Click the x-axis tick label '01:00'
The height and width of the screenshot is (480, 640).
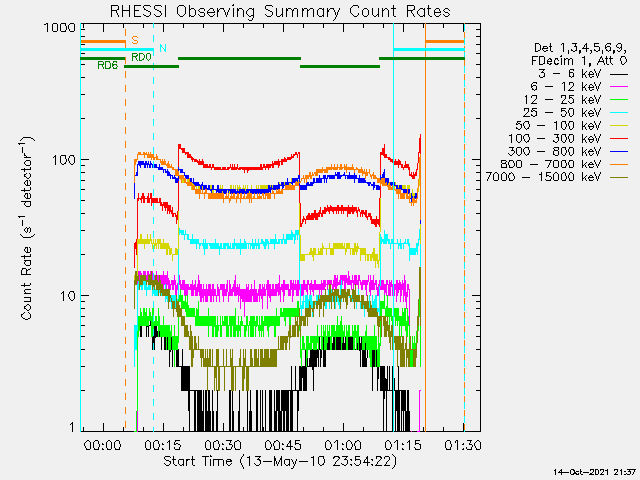click(x=343, y=445)
